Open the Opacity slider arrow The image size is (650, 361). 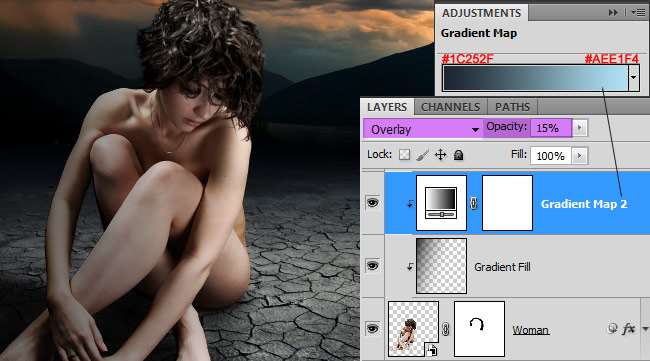pyautogui.click(x=580, y=128)
